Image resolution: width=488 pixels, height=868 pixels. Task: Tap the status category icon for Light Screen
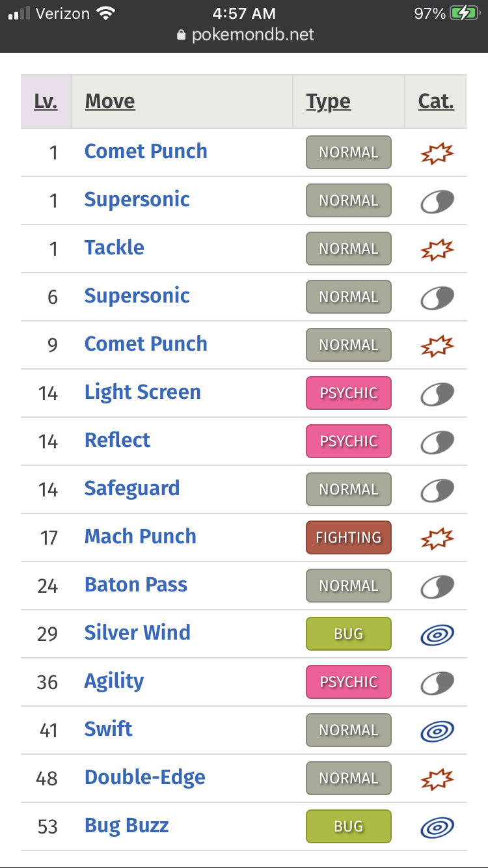click(x=437, y=393)
